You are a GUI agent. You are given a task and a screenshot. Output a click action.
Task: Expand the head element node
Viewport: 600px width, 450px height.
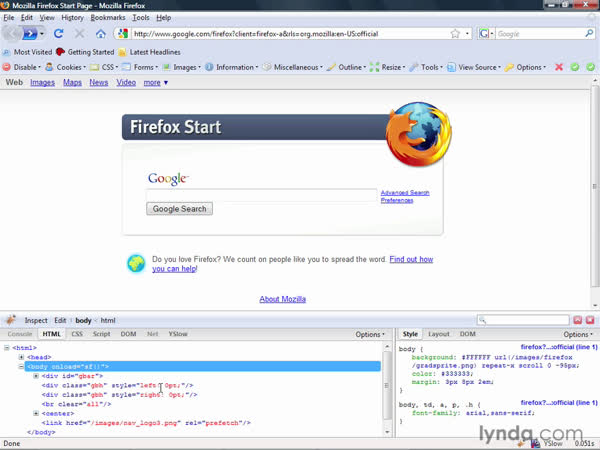click(x=22, y=357)
